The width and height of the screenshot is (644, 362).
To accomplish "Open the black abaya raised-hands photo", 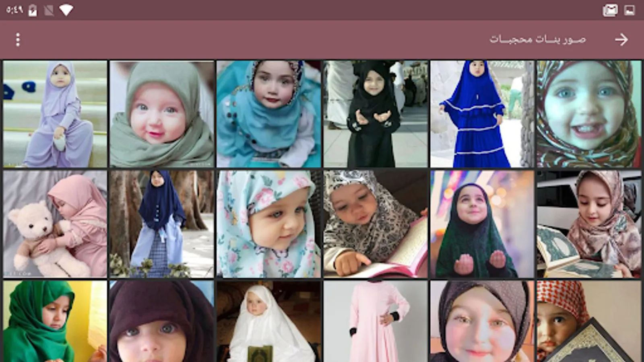I will point(376,114).
